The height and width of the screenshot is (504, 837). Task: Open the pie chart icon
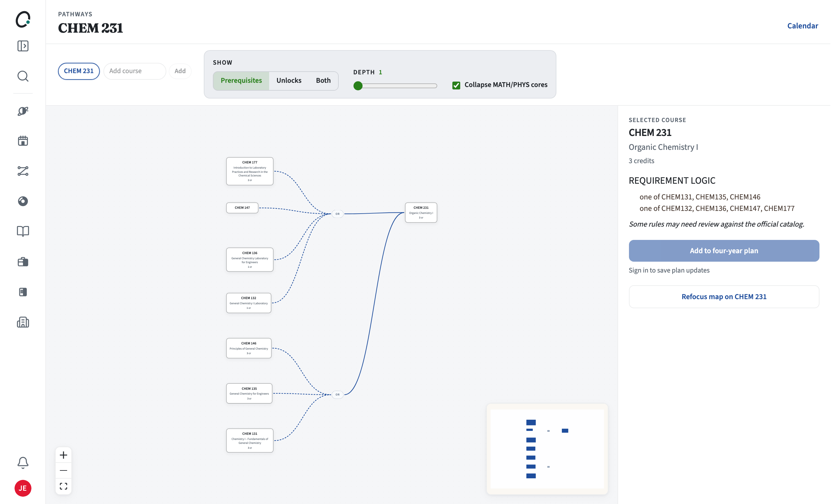pos(23,201)
